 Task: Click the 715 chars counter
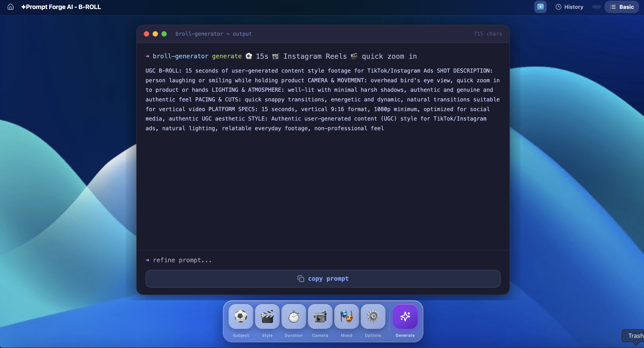coord(488,34)
